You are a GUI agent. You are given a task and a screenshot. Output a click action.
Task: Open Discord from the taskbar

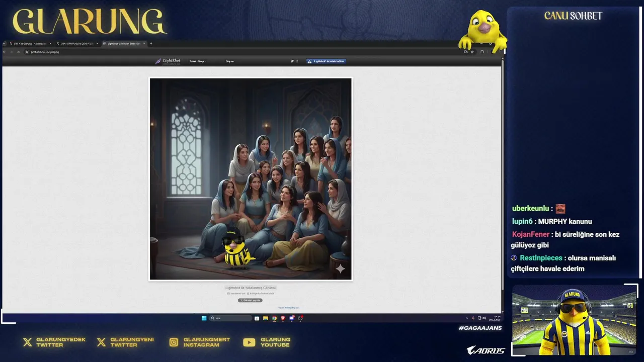pyautogui.click(x=291, y=318)
